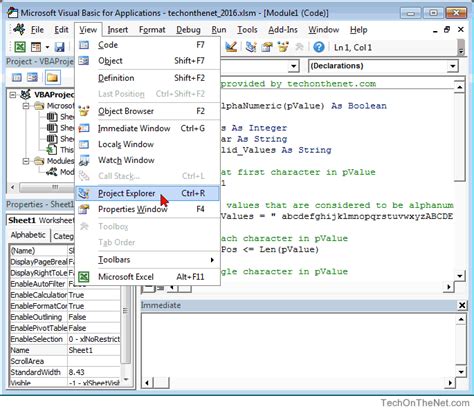The image size is (474, 413).
Task: Click the toolbox icon on the toolbar
Action: tap(299, 47)
